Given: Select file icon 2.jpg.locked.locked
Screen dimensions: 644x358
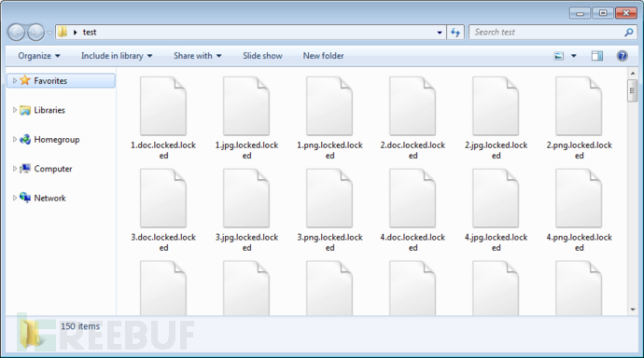Looking at the screenshot, I should click(x=496, y=106).
